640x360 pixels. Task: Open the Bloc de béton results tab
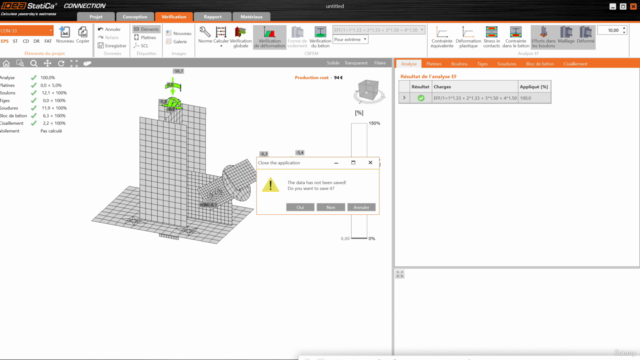[540, 64]
